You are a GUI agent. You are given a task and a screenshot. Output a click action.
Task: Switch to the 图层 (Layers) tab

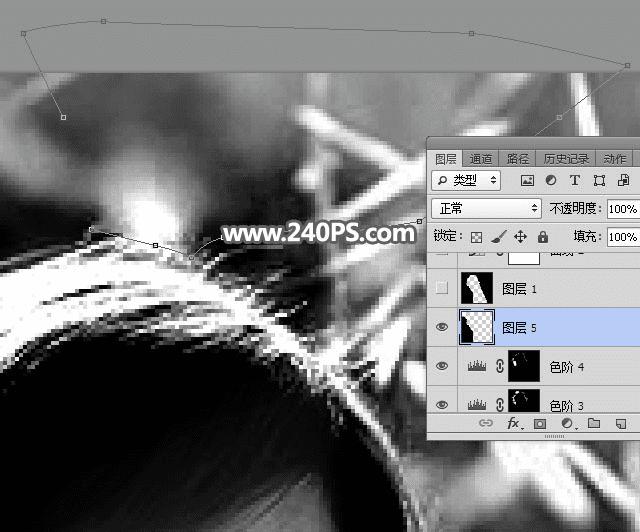click(x=445, y=159)
